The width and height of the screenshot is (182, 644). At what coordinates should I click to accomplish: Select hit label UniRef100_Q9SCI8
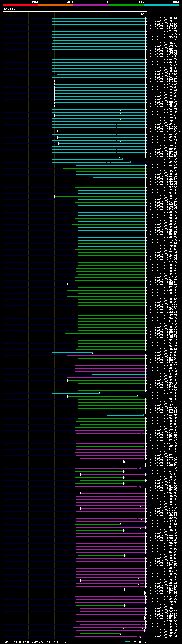pyautogui.click(x=163, y=74)
